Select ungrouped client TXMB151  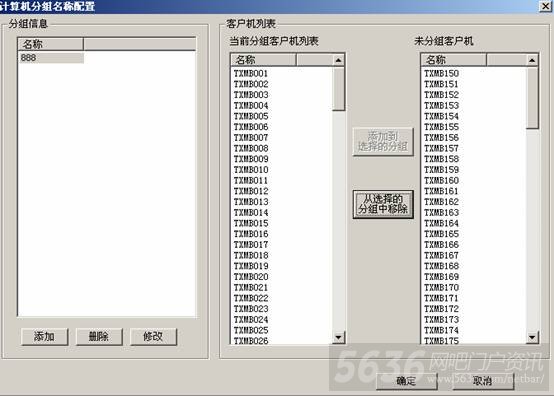click(x=441, y=84)
